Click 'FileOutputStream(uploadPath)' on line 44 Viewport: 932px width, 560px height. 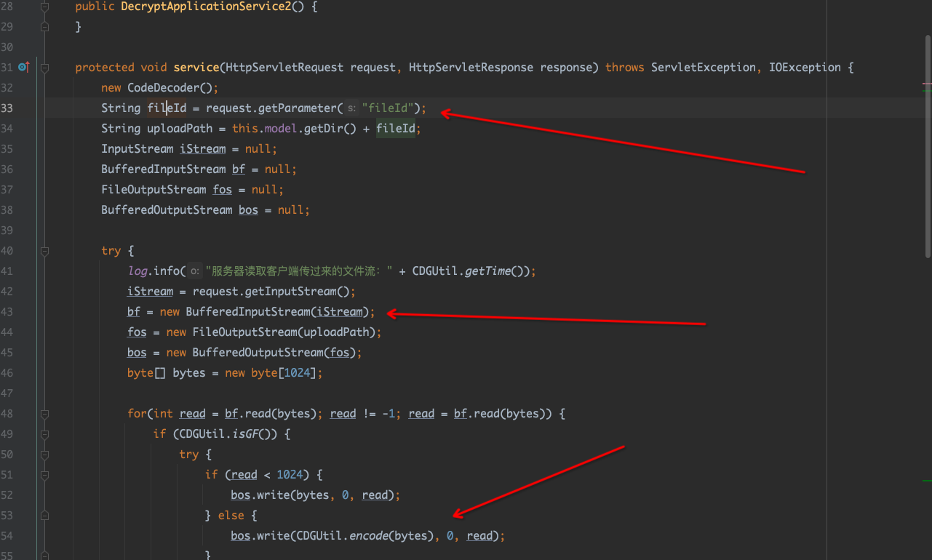click(x=284, y=332)
